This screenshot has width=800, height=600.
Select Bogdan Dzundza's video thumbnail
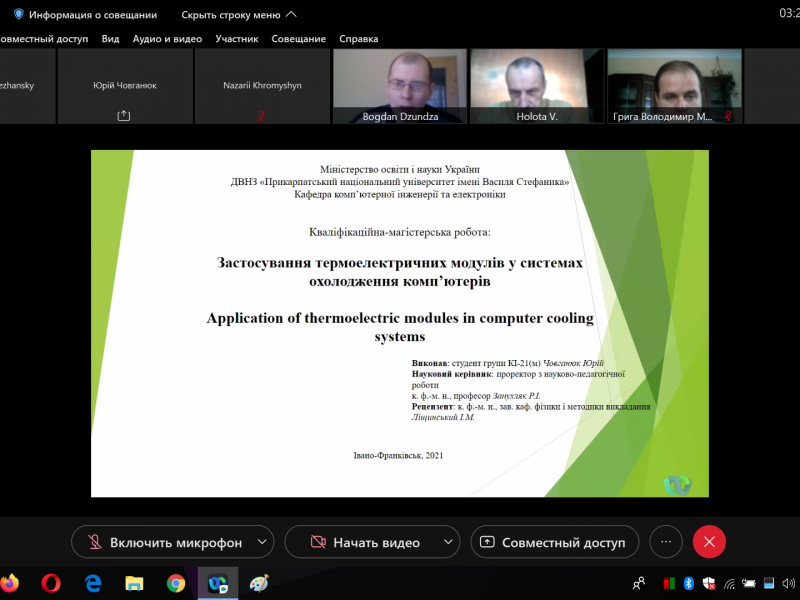click(399, 86)
